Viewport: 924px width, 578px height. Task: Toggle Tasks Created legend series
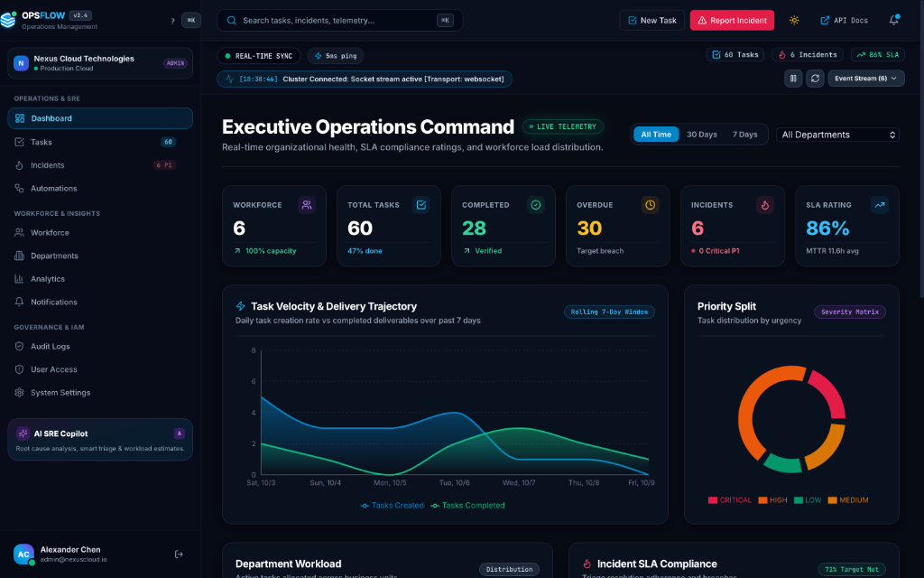[x=392, y=506]
